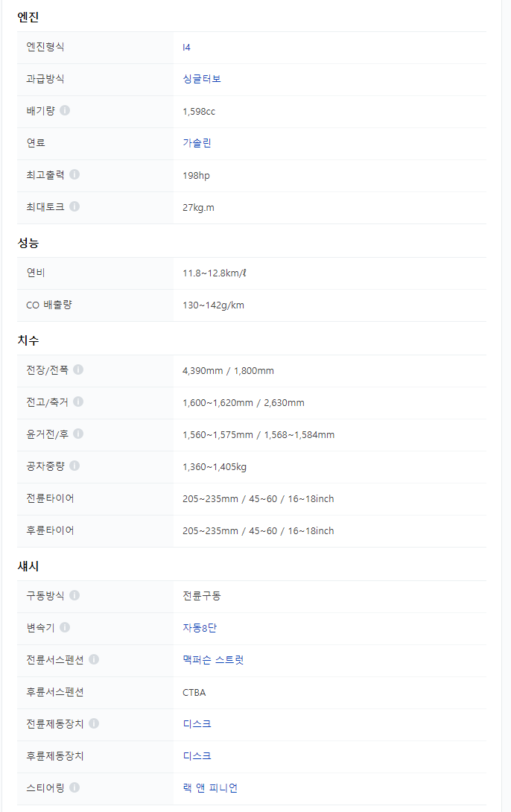
Task: Open the 가솔린 fuel link
Action: [197, 144]
